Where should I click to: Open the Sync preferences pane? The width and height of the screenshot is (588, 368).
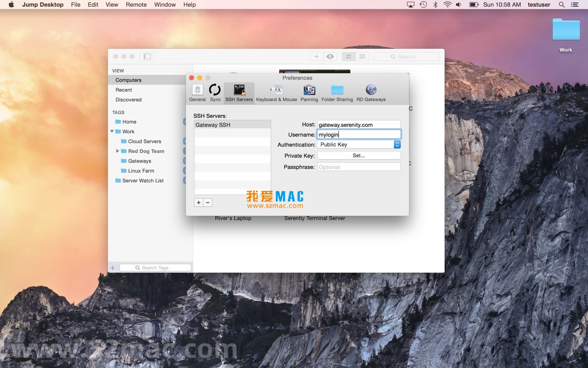pos(215,93)
